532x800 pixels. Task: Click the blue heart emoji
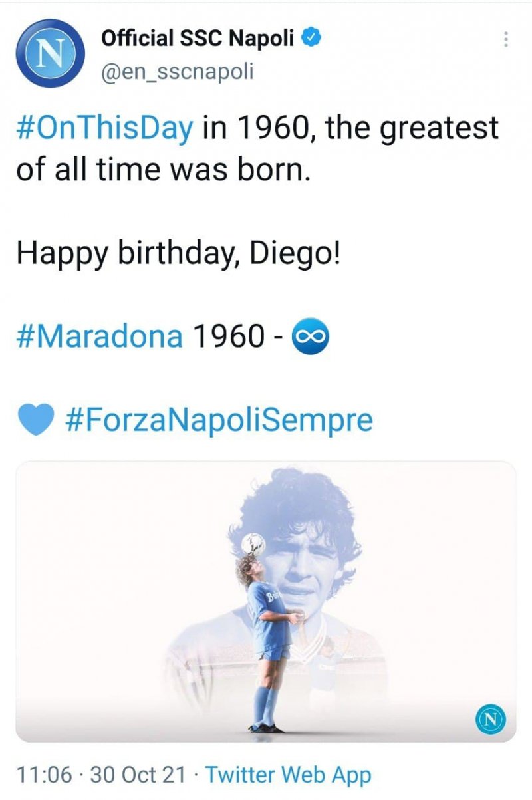[x=36, y=420]
